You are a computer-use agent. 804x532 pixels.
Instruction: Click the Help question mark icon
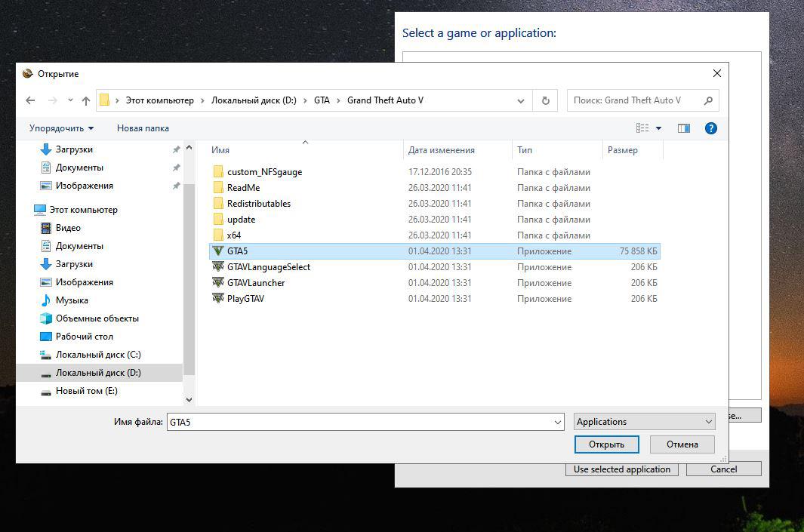[x=710, y=128]
